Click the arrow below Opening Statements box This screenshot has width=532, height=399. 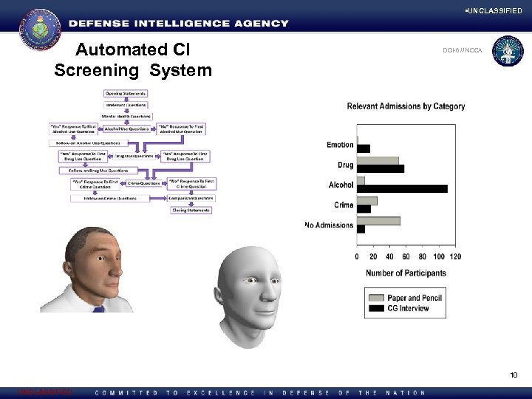[126, 100]
